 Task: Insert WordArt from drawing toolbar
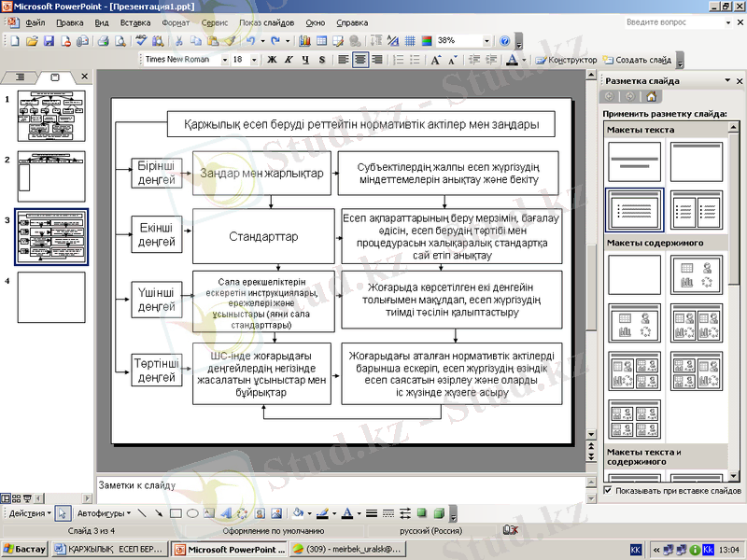(225, 513)
